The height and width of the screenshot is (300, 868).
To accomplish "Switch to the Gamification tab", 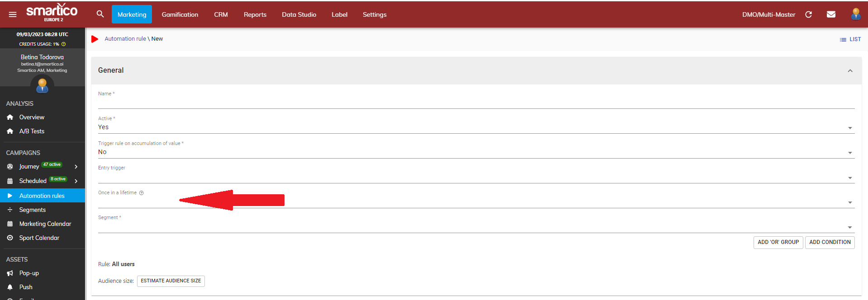I will point(180,14).
